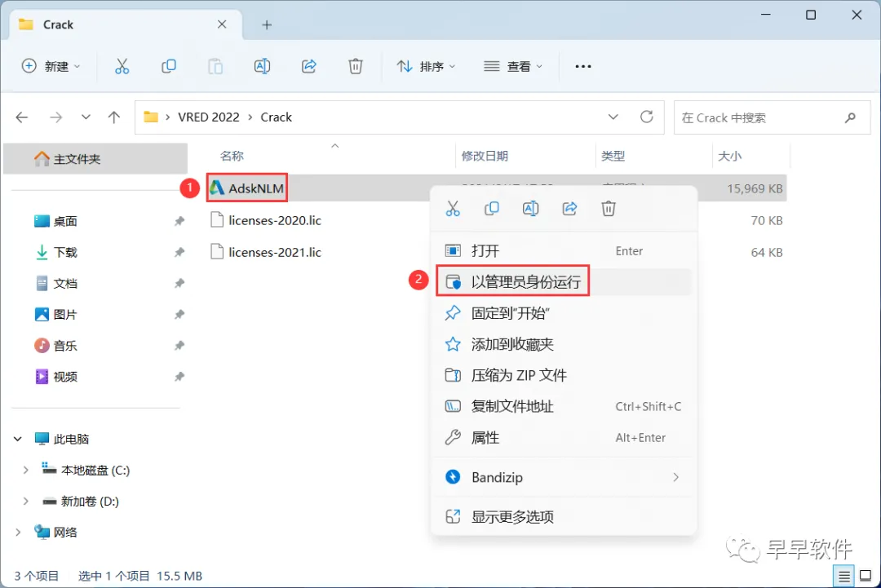The width and height of the screenshot is (881, 588).
Task: Select 此电脑 in the navigation tree
Action: click(x=62, y=440)
